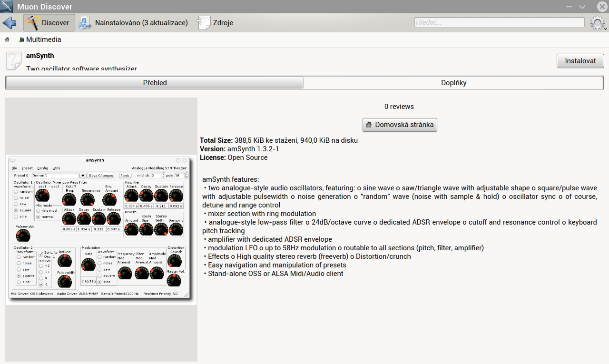Open the gear settings menu

pyautogui.click(x=598, y=23)
